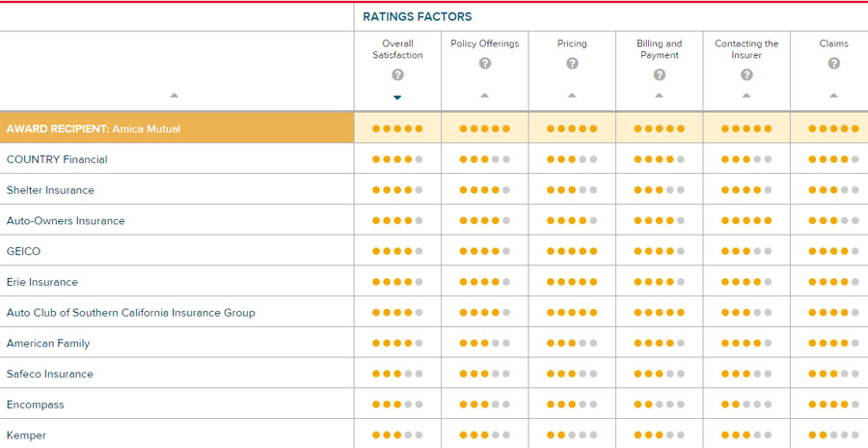Click the Safeco Insurance link
The height and width of the screenshot is (448, 868).
(50, 374)
